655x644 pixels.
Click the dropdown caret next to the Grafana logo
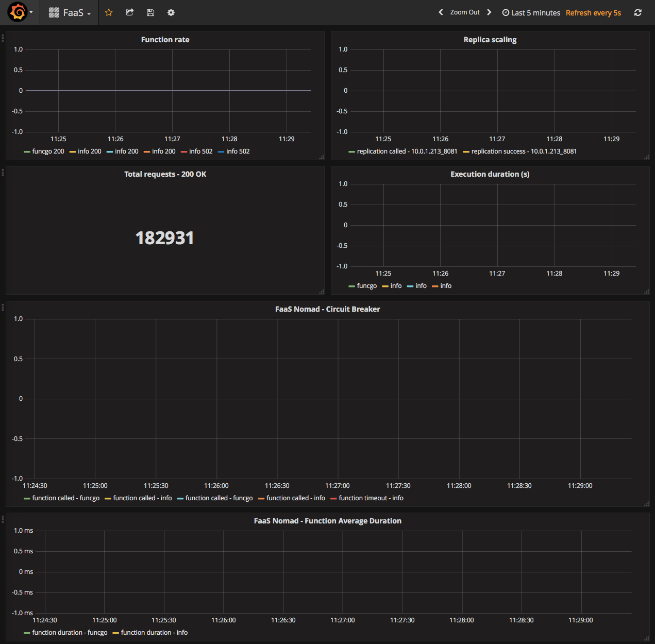point(31,12)
